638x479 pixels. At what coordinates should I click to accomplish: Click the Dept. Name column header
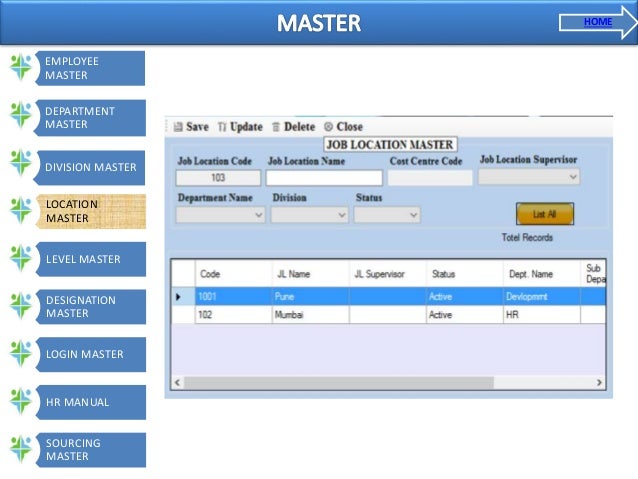[x=542, y=274]
